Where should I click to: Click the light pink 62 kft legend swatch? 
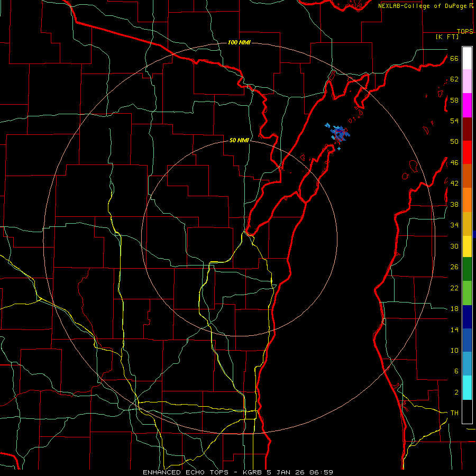pos(467,81)
